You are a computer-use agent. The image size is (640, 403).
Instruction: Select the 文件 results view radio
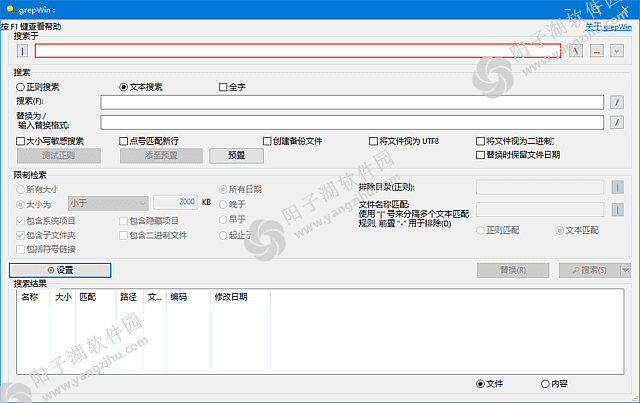click(x=489, y=384)
